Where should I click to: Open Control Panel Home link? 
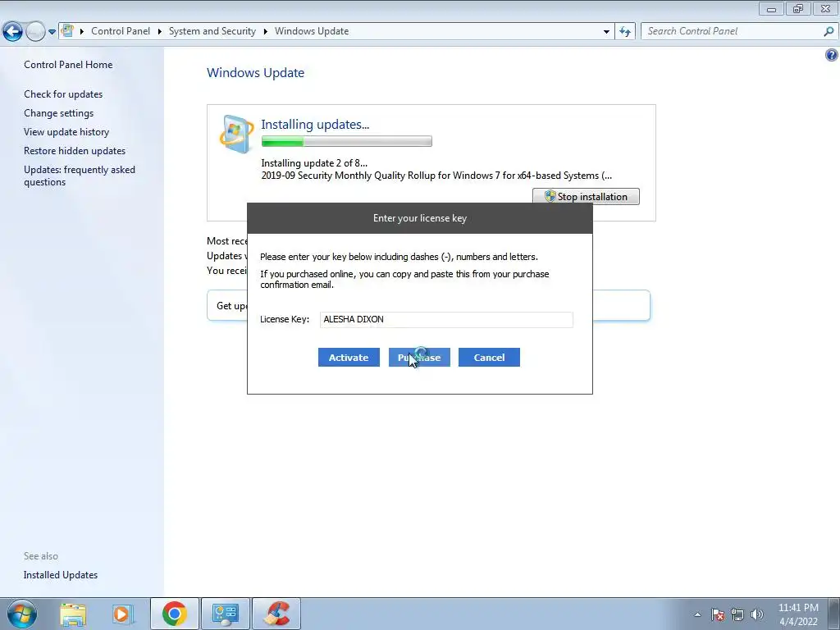[x=68, y=64]
